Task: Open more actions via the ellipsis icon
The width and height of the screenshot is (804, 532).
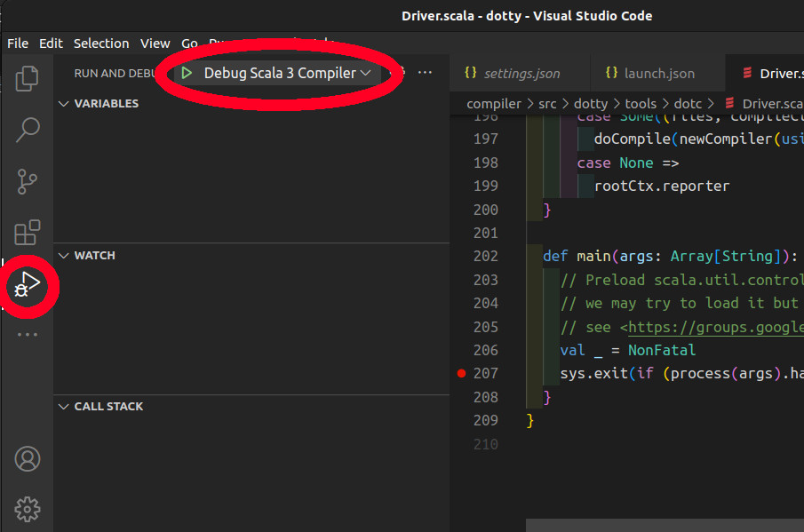Action: click(425, 73)
